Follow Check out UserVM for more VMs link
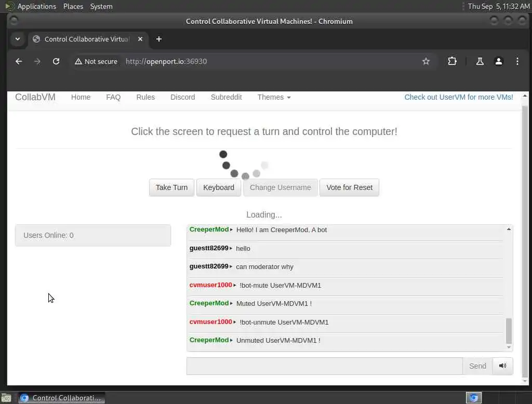 (x=458, y=97)
